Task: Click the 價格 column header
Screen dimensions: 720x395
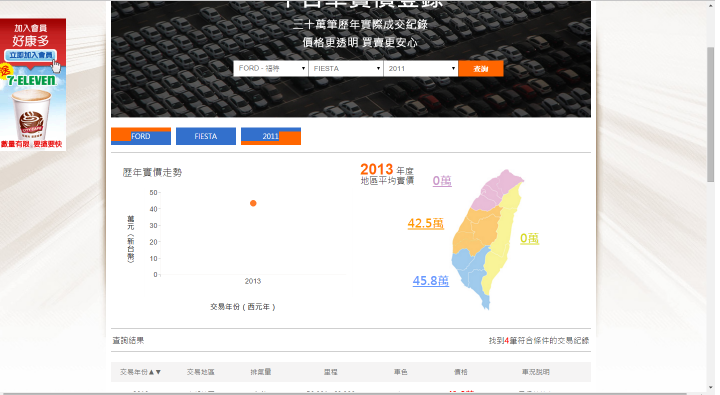Action: point(461,372)
